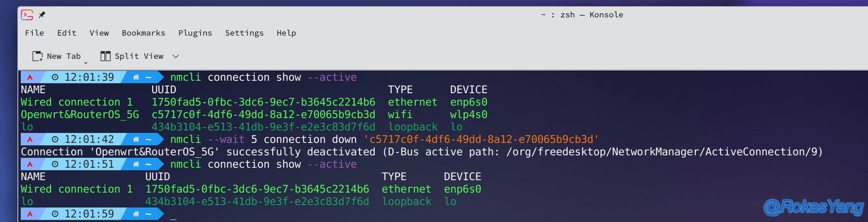Open the Help menu
Viewport: 868px width, 222px height.
pyautogui.click(x=286, y=33)
